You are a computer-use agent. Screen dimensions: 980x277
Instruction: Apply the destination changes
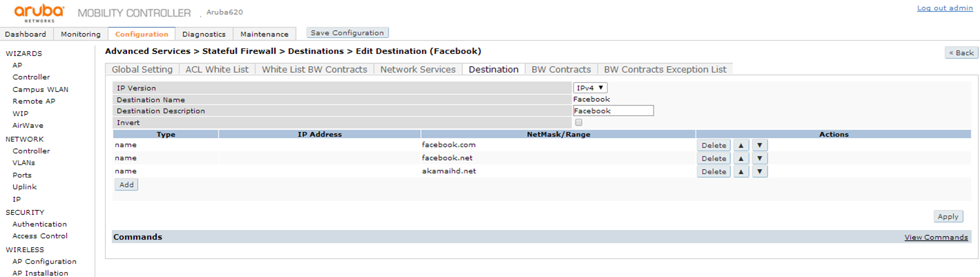coord(948,216)
